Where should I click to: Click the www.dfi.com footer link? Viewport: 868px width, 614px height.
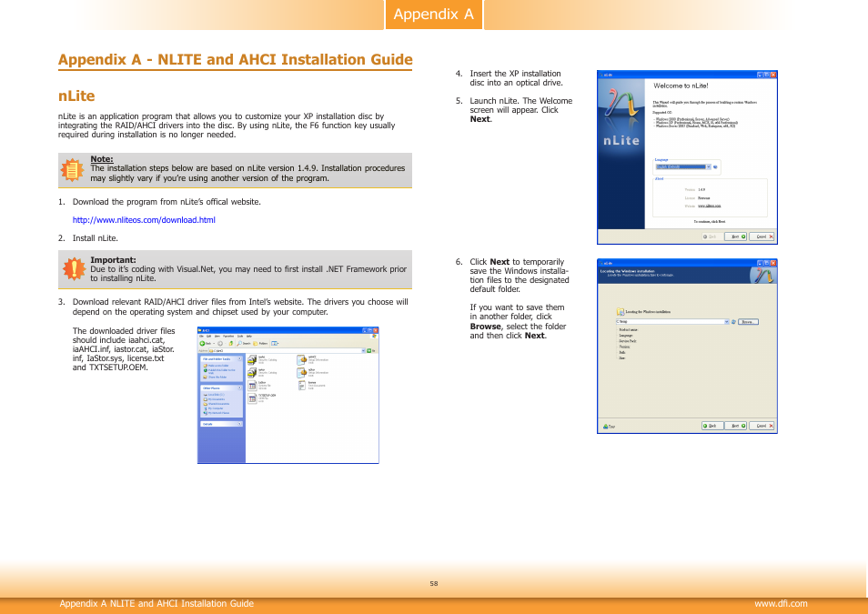click(781, 603)
